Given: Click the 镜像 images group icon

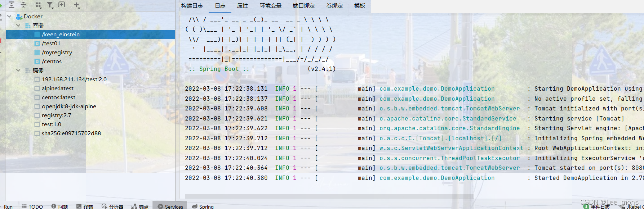Looking at the screenshot, I should [28, 71].
